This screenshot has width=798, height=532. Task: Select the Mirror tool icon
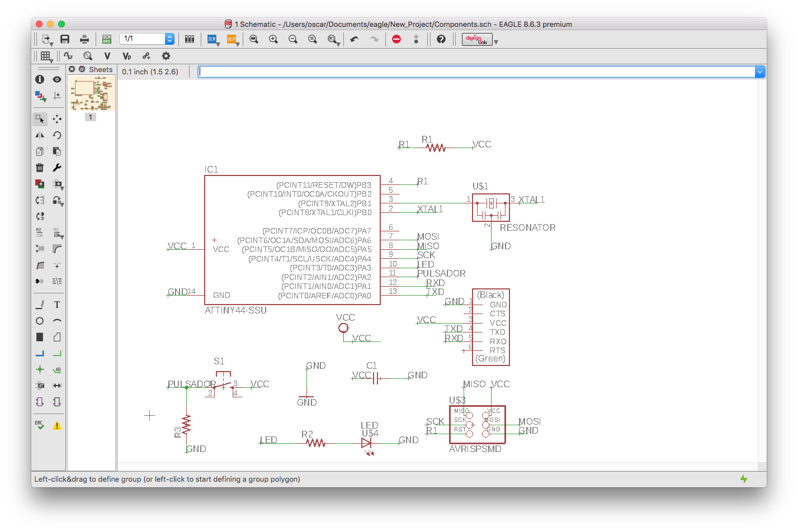[x=40, y=135]
